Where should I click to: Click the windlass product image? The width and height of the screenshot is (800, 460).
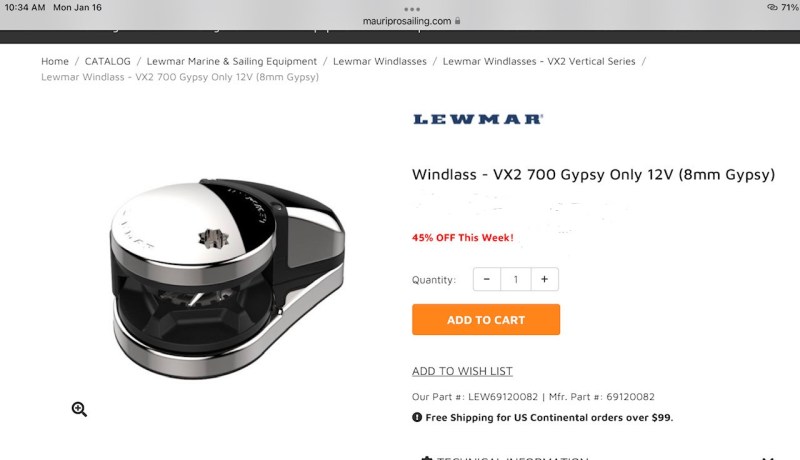click(228, 278)
